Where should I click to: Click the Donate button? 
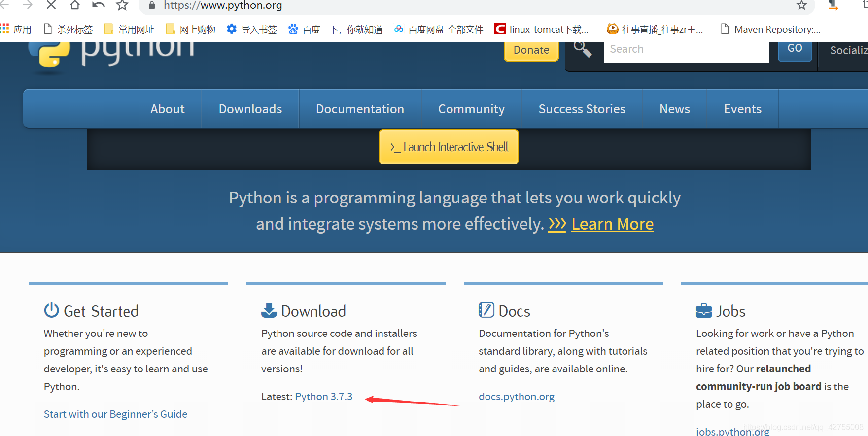click(531, 51)
